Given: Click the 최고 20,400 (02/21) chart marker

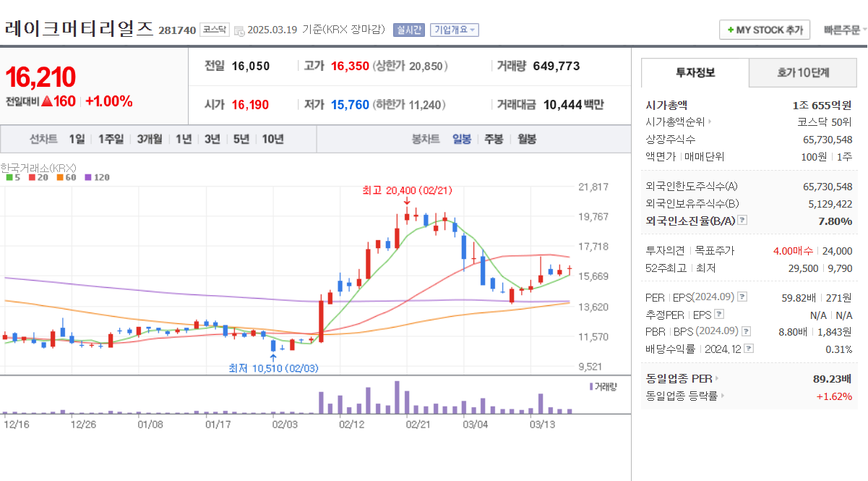Looking at the screenshot, I should click(x=407, y=190).
